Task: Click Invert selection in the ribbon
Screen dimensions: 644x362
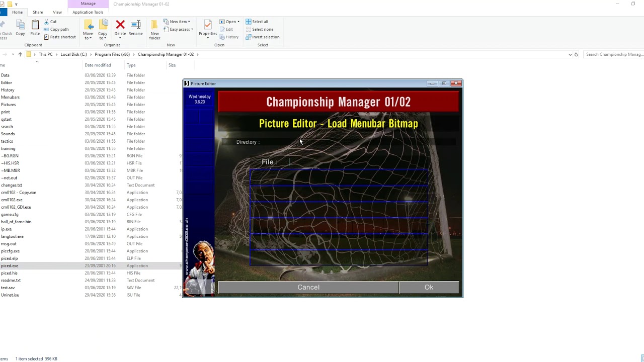Action: pos(263,37)
